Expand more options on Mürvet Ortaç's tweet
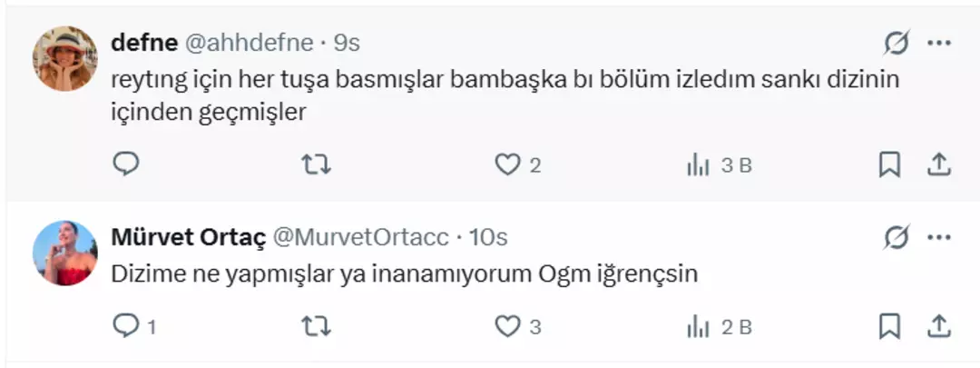980x368 pixels. [x=938, y=238]
